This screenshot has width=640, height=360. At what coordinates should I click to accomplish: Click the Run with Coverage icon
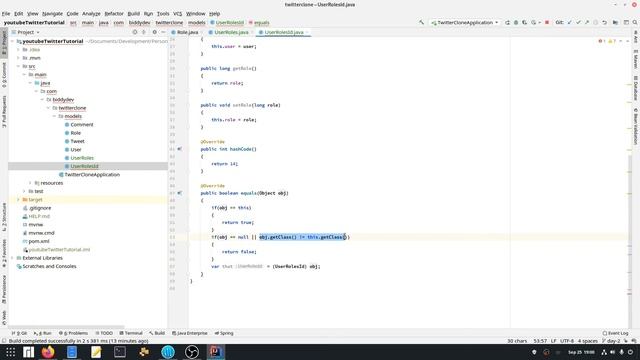tap(524, 22)
